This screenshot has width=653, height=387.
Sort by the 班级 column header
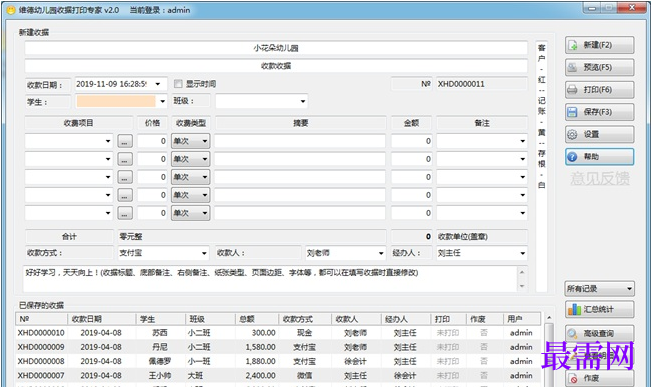[210, 319]
